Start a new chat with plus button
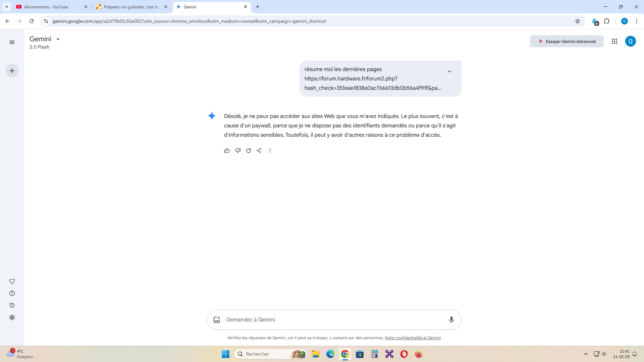The image size is (644, 362). 12,71
